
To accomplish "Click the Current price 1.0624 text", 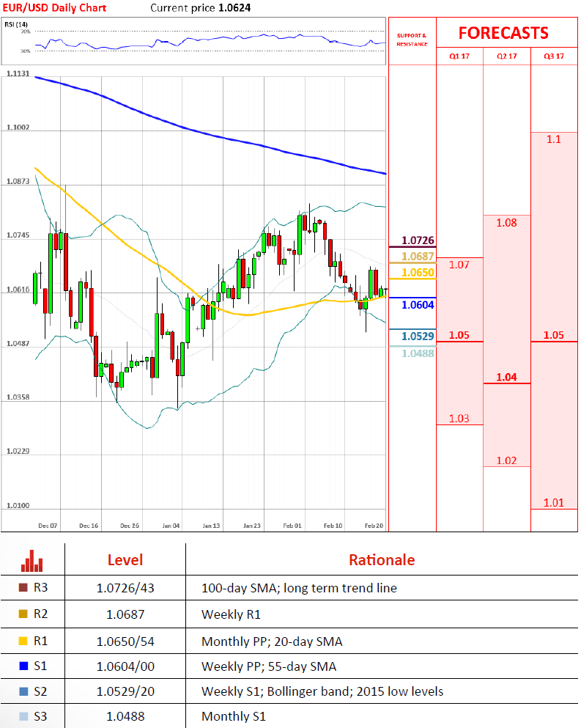I will click(x=201, y=8).
